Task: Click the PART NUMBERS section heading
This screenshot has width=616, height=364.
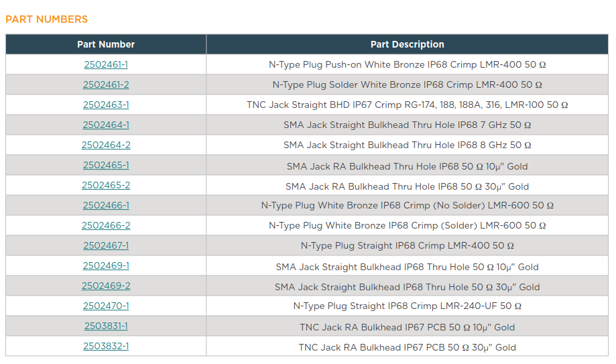Action: click(x=46, y=19)
